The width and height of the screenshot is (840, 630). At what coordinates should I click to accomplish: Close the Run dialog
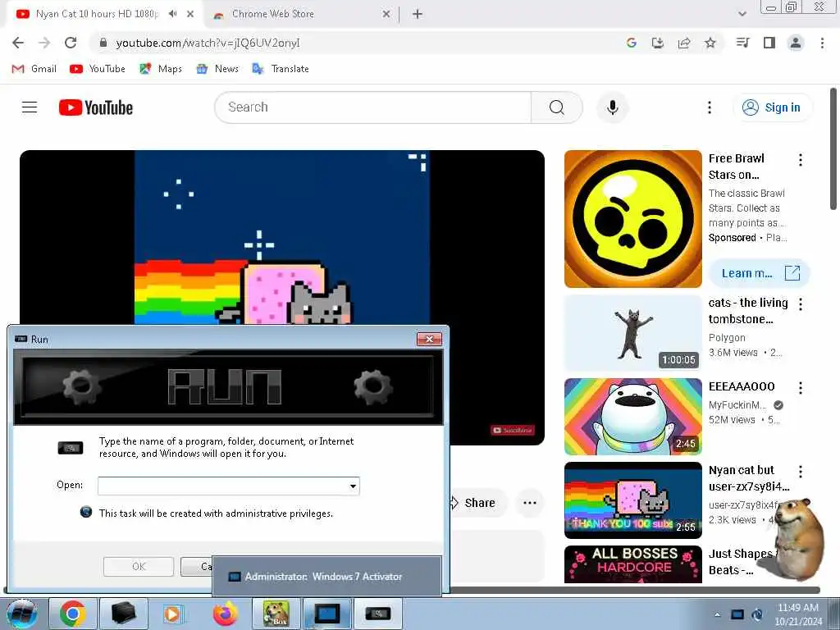pyautogui.click(x=429, y=339)
